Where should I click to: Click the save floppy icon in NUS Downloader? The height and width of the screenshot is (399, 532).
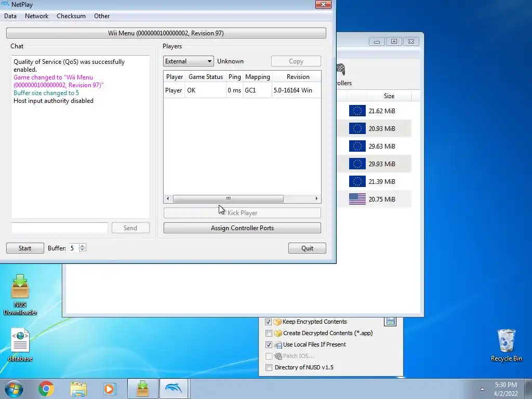[x=390, y=321]
